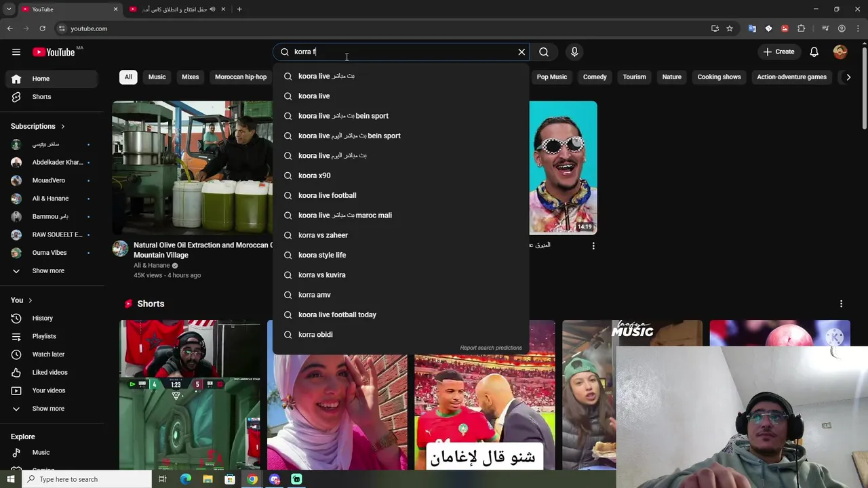Open the account avatar menu
Screen dimensions: 868x488
840,52
